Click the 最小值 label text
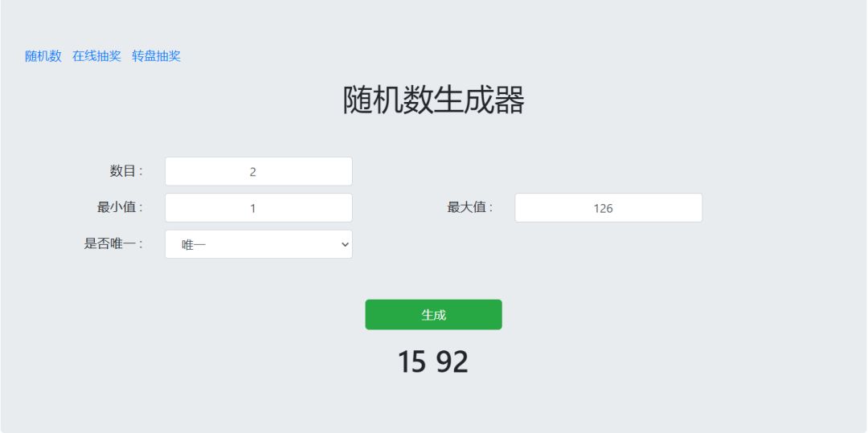 tap(120, 207)
